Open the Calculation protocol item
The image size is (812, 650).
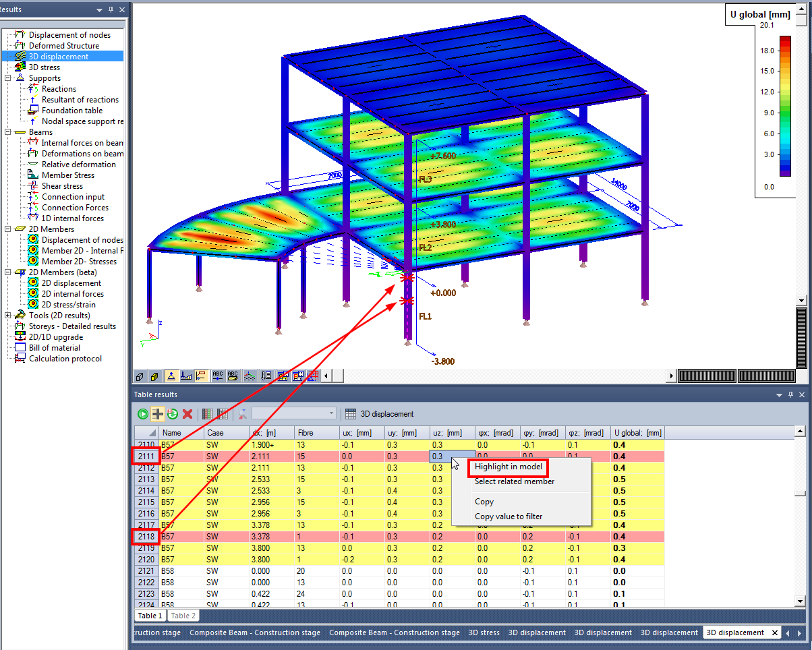(x=65, y=359)
